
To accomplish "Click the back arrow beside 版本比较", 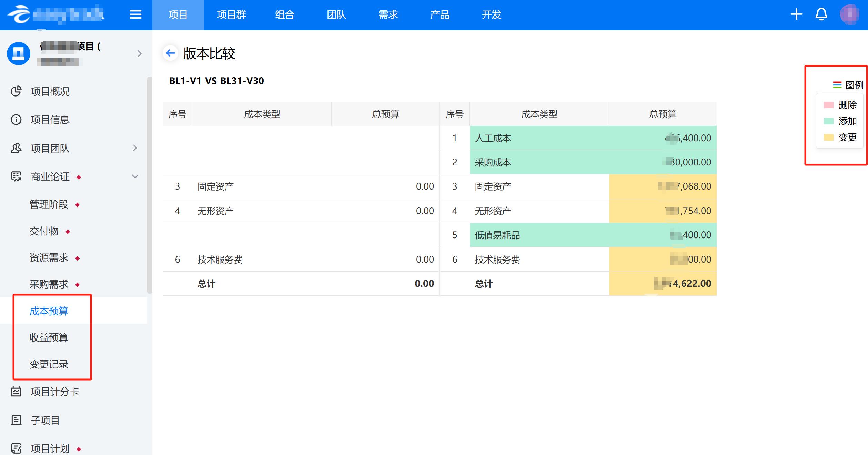I will 171,53.
